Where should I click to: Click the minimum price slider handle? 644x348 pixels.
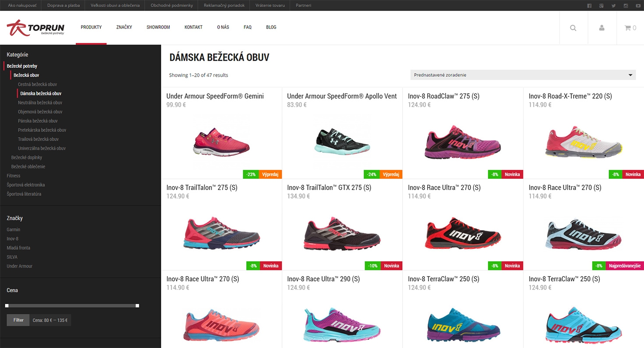click(x=7, y=305)
